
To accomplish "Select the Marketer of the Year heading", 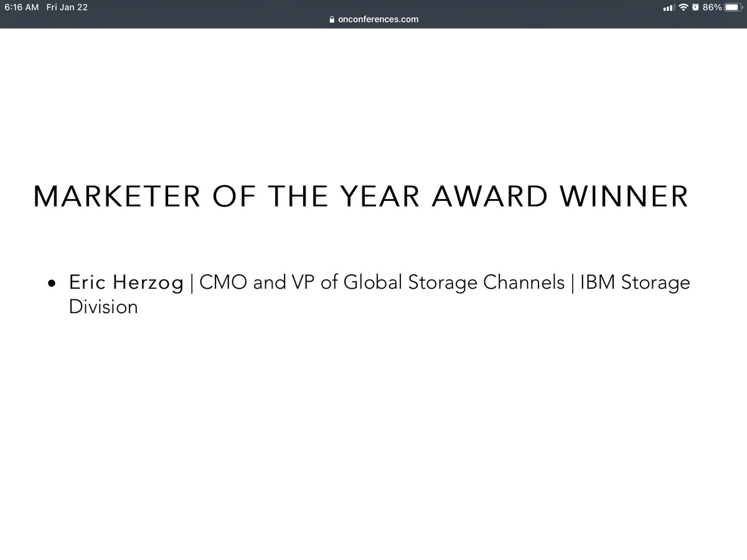I will (361, 197).
